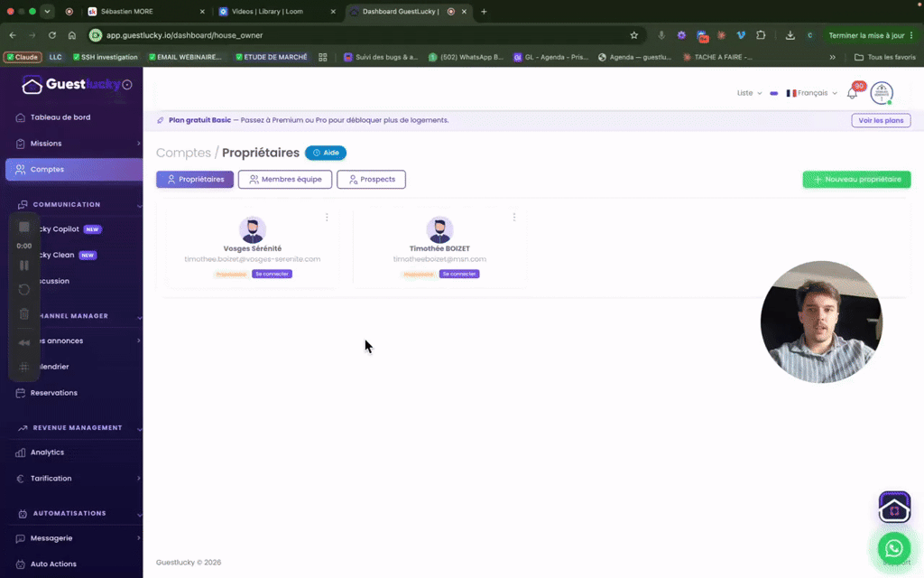The width and height of the screenshot is (924, 578).
Task: Click the Reservations calendar icon
Action: point(20,393)
